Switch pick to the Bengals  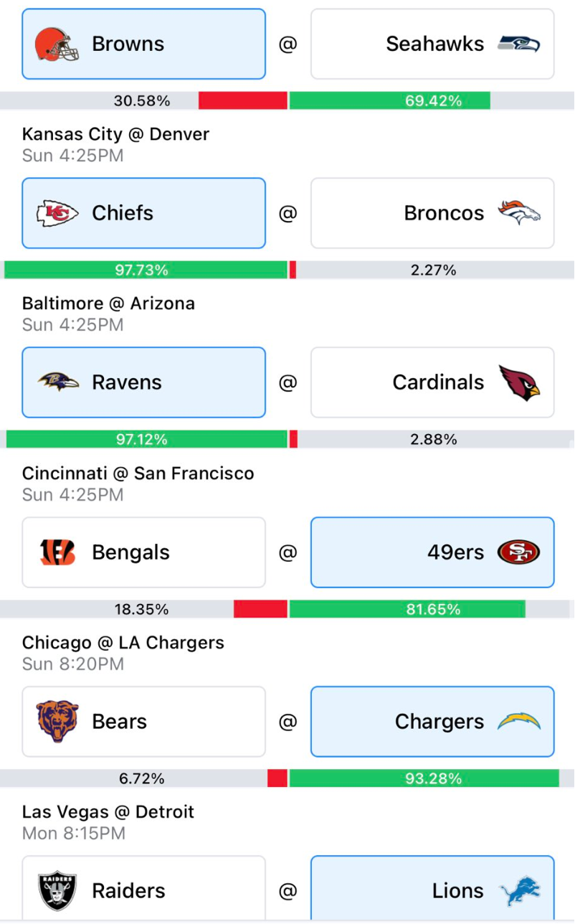tap(143, 552)
